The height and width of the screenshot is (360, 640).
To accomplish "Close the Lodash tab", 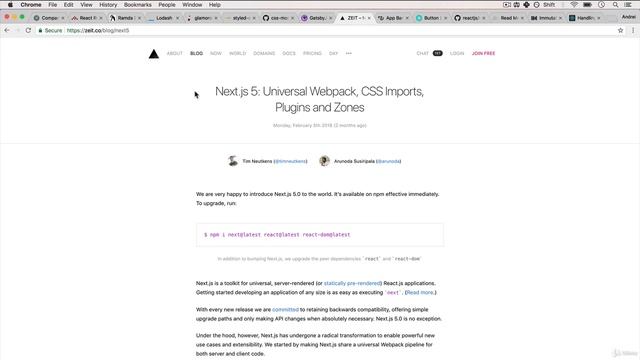I will point(177,18).
